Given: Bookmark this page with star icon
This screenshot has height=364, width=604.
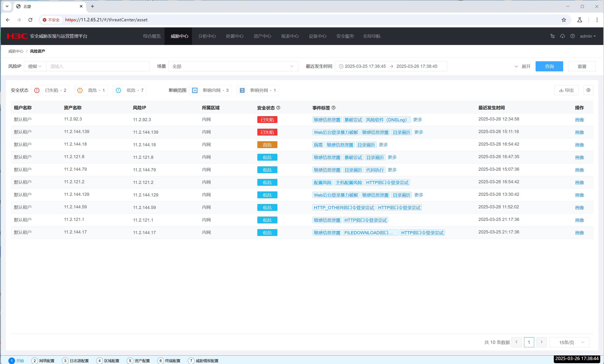Looking at the screenshot, I should point(564,20).
